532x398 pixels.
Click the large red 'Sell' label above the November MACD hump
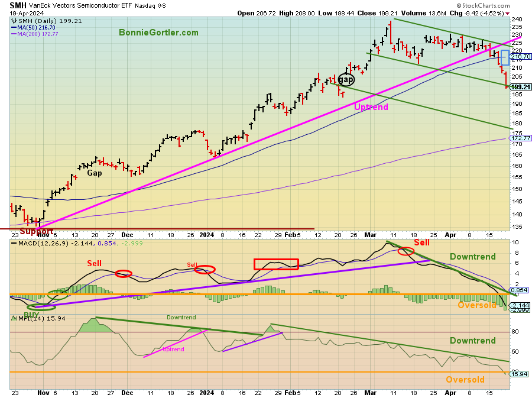click(x=95, y=263)
